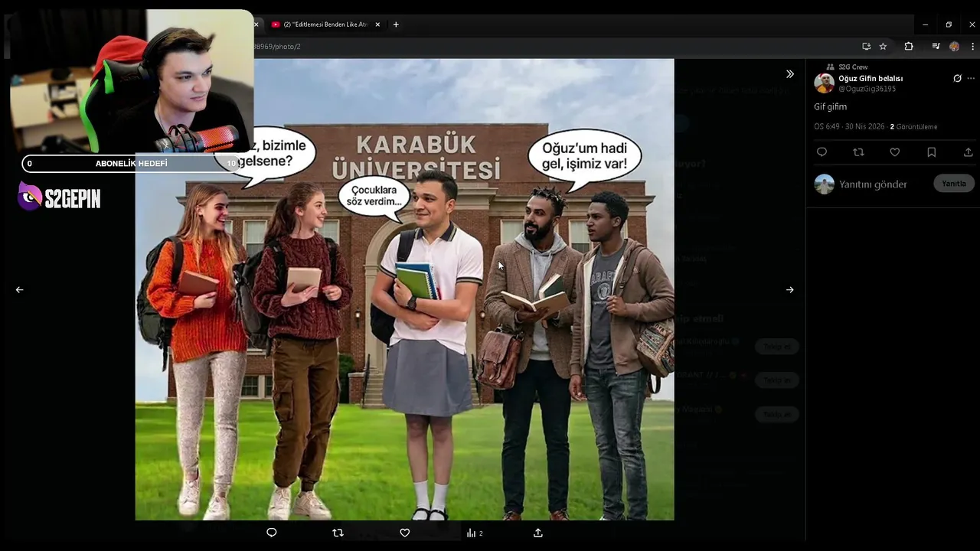The image size is (980, 551).
Task: Click your own avatar beside the reply field
Action: (x=824, y=184)
